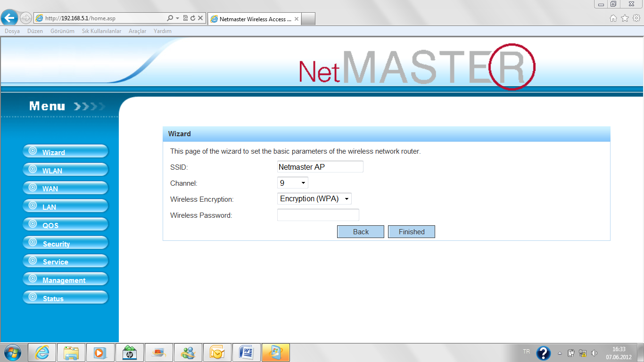Viewport: 644px width, 362px height.
Task: Open WLAN settings in side menu
Action: point(66,170)
